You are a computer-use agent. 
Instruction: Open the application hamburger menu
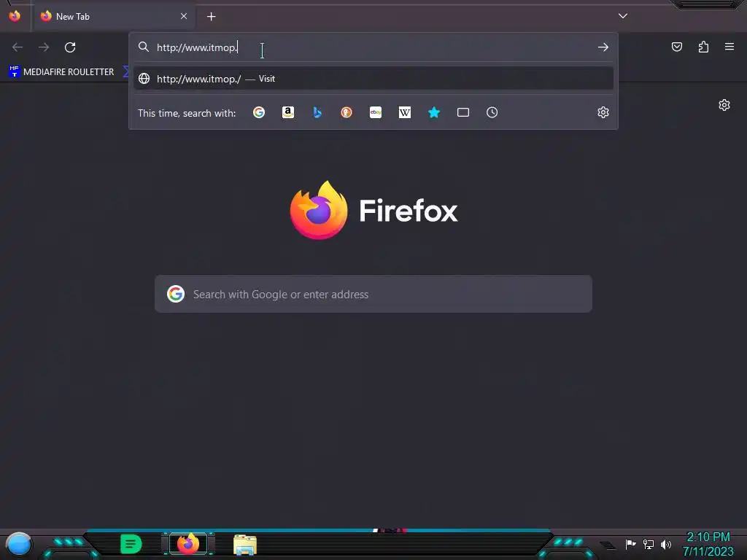(x=729, y=47)
